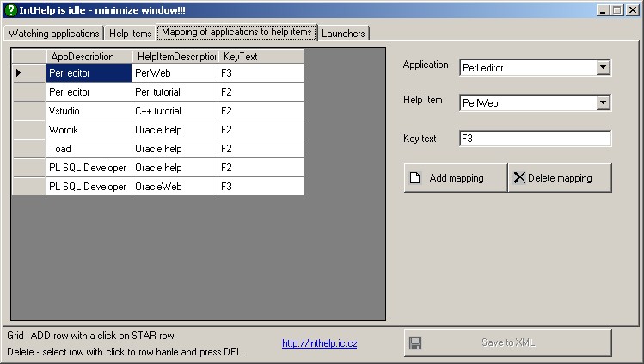Open the Launchers tab
644x364 pixels.
[343, 34]
